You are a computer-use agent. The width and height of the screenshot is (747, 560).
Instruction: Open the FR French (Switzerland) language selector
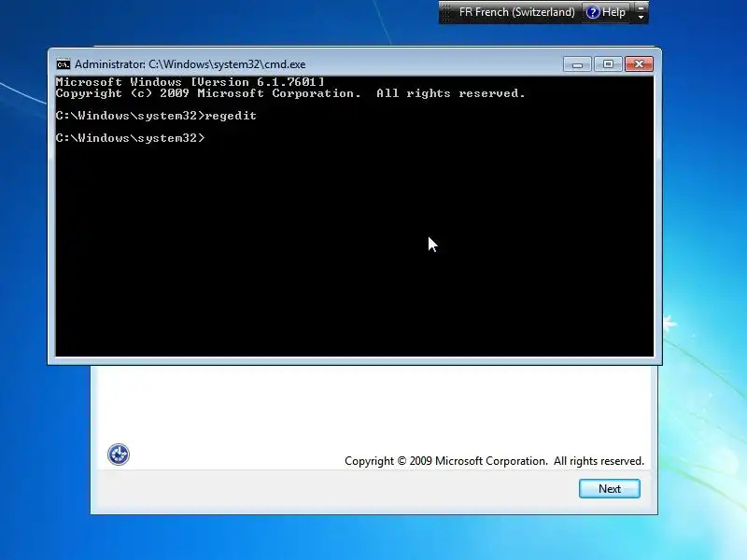coord(516,12)
